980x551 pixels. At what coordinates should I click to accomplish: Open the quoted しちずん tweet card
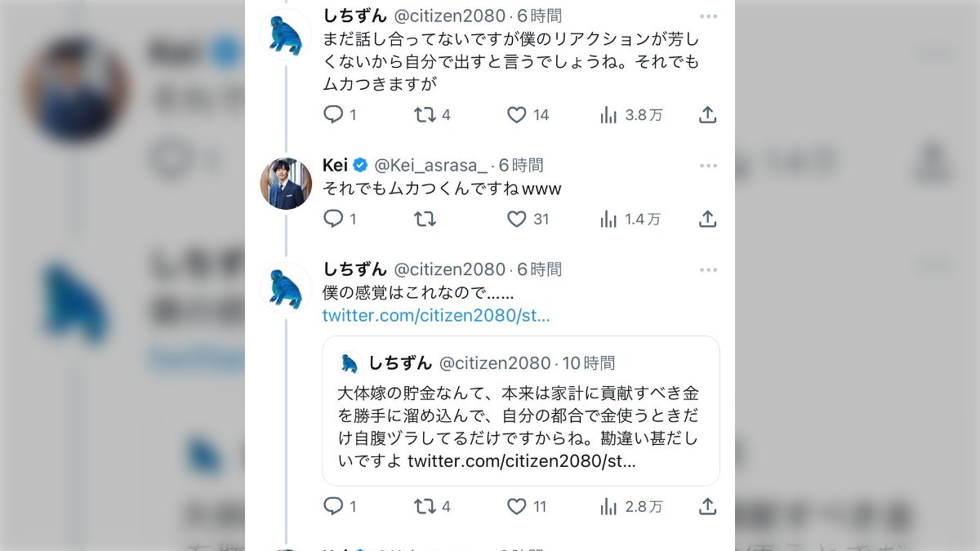[521, 411]
